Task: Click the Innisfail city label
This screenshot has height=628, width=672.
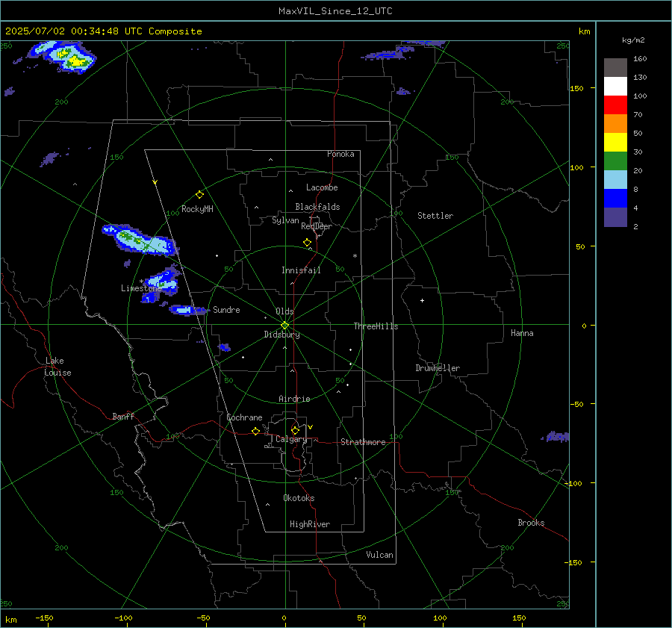Action: [301, 270]
